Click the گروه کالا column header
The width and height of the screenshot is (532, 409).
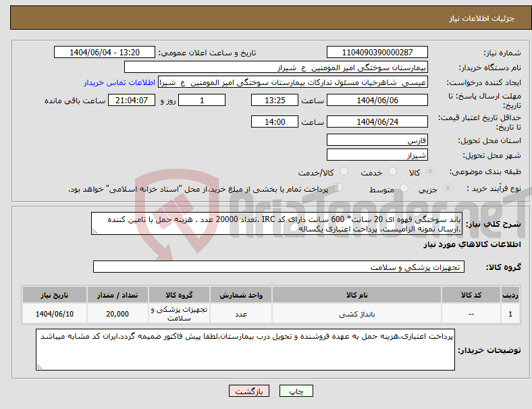(179, 295)
